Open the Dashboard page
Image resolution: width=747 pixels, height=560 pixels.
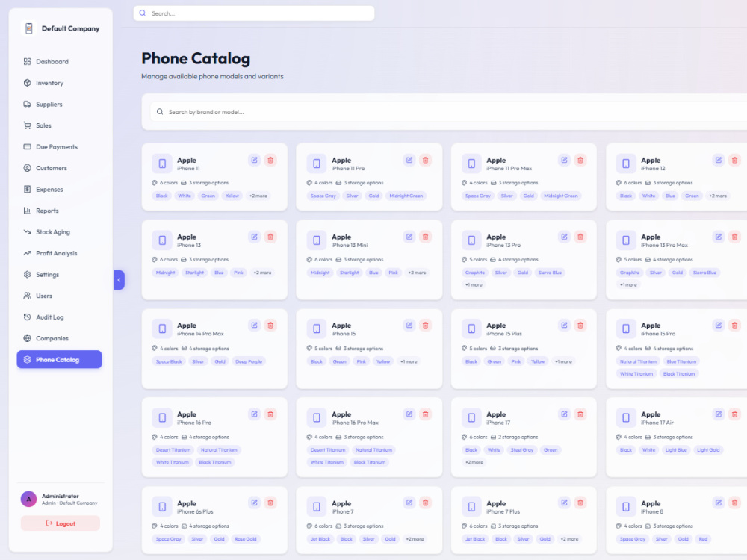pos(60,61)
